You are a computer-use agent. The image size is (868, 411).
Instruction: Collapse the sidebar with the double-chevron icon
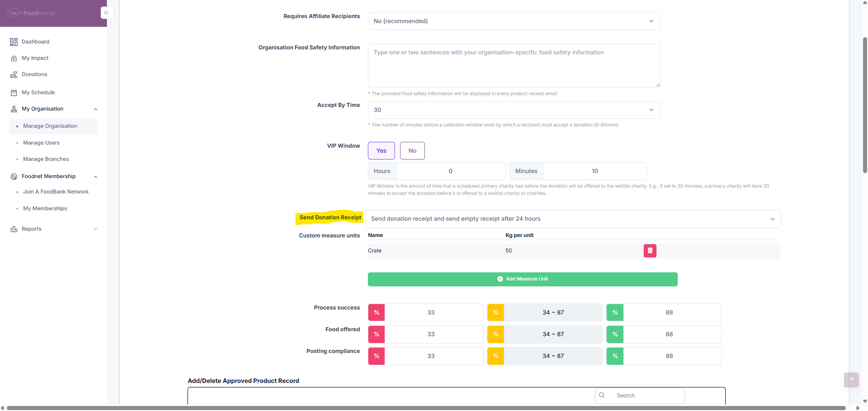(x=106, y=13)
